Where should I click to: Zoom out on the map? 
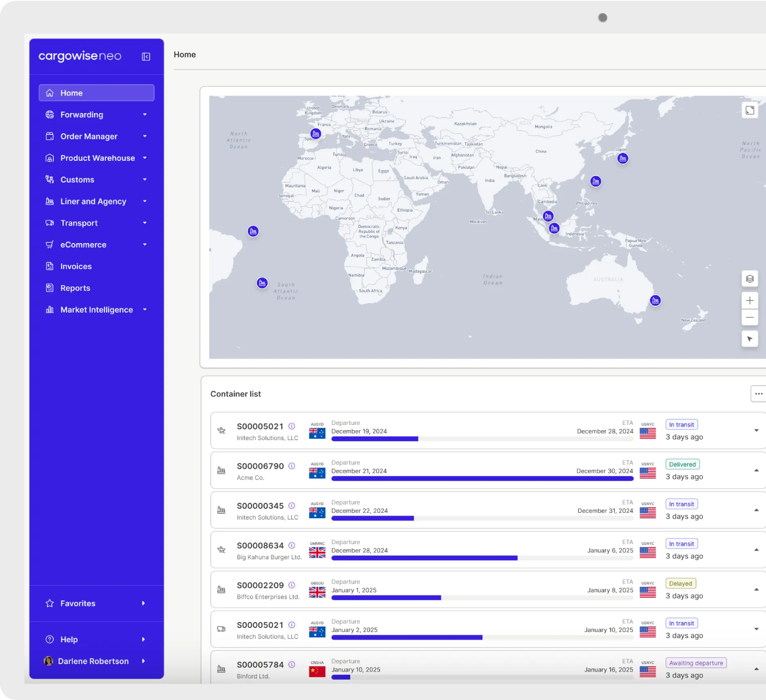tap(749, 317)
